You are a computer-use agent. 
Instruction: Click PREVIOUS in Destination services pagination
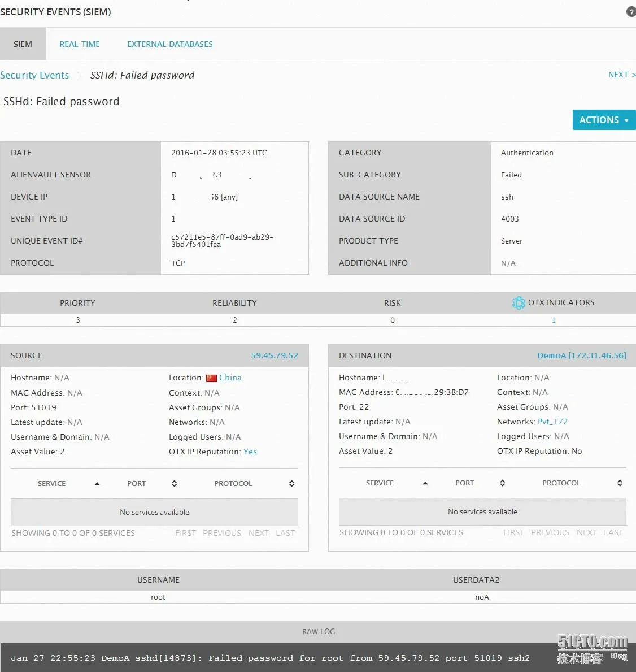[550, 532]
